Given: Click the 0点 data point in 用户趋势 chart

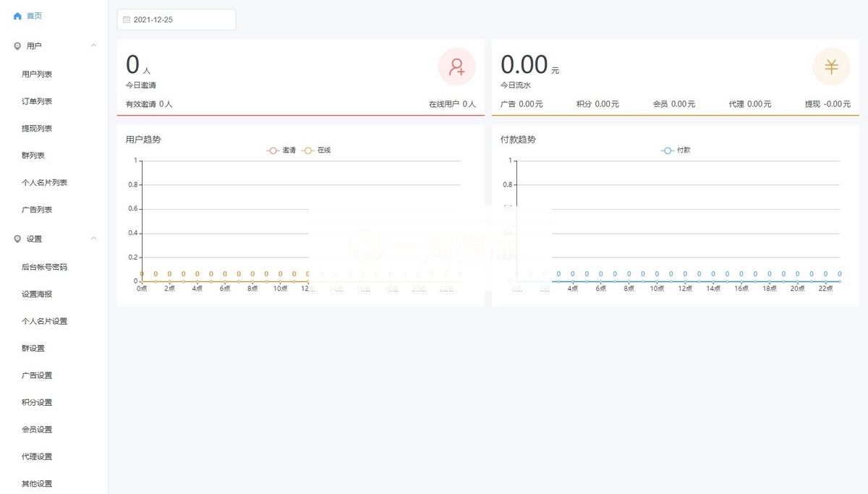Looking at the screenshot, I should (142, 281).
